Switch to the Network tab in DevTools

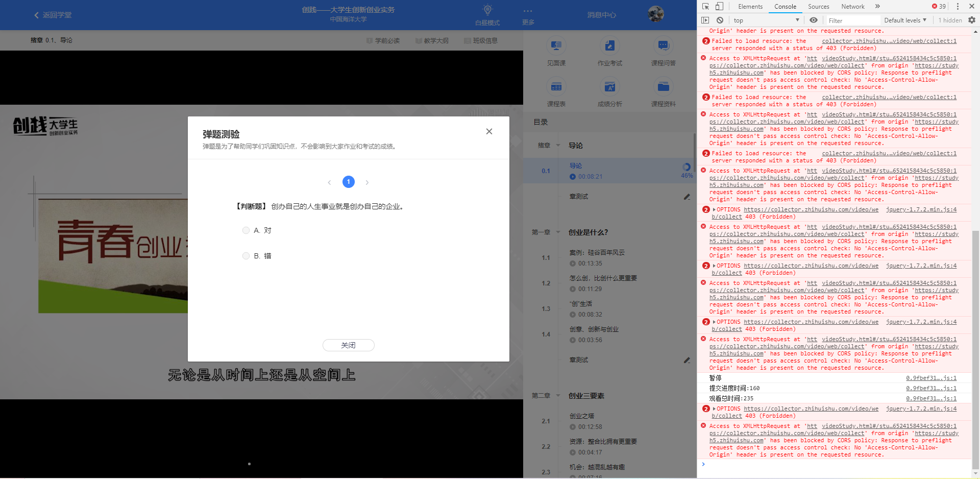[x=852, y=7]
